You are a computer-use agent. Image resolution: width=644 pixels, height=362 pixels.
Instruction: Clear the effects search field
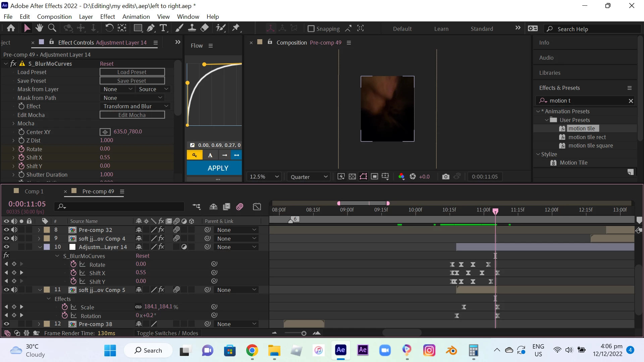click(x=631, y=101)
